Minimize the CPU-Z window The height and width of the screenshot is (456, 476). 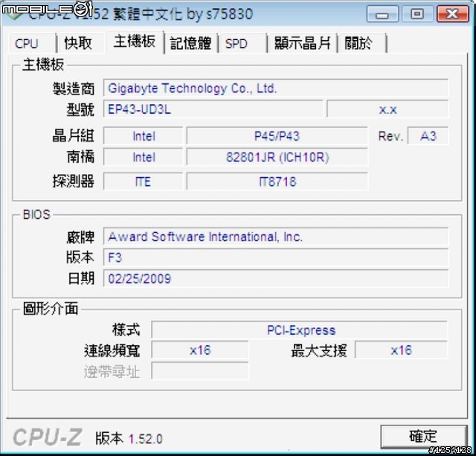coord(382,14)
